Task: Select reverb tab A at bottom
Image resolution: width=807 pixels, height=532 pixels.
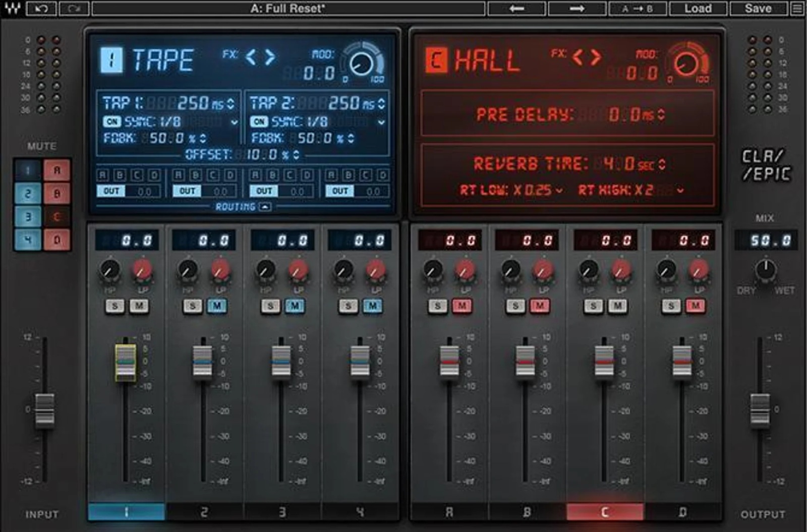Action: click(x=449, y=512)
